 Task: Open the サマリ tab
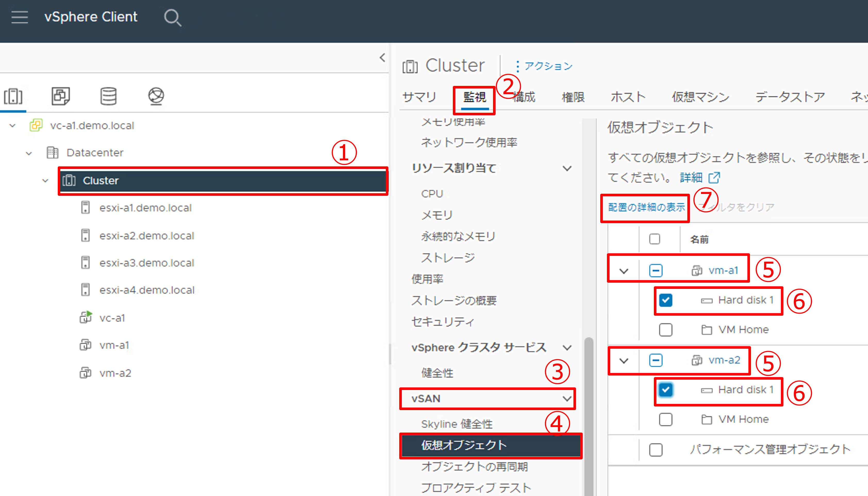point(419,97)
